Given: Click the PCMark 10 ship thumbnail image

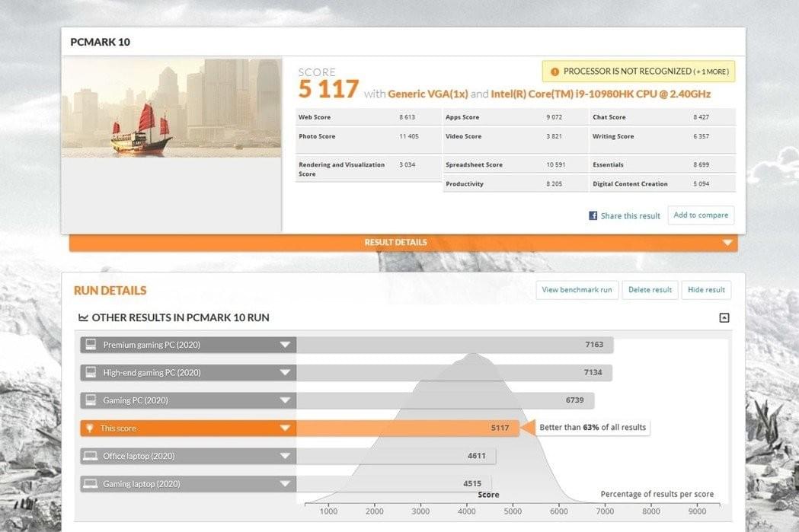Looking at the screenshot, I should [x=171, y=107].
